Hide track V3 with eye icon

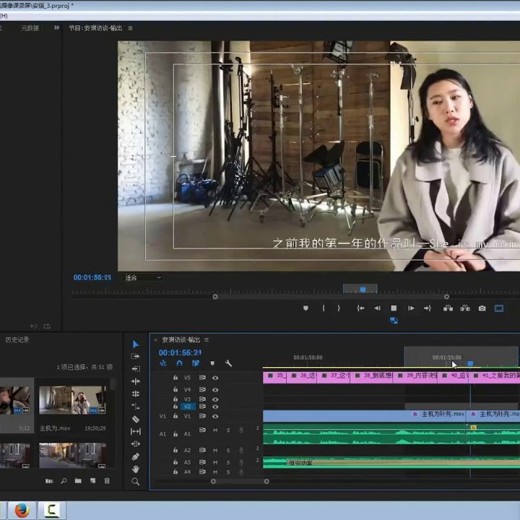215,399
